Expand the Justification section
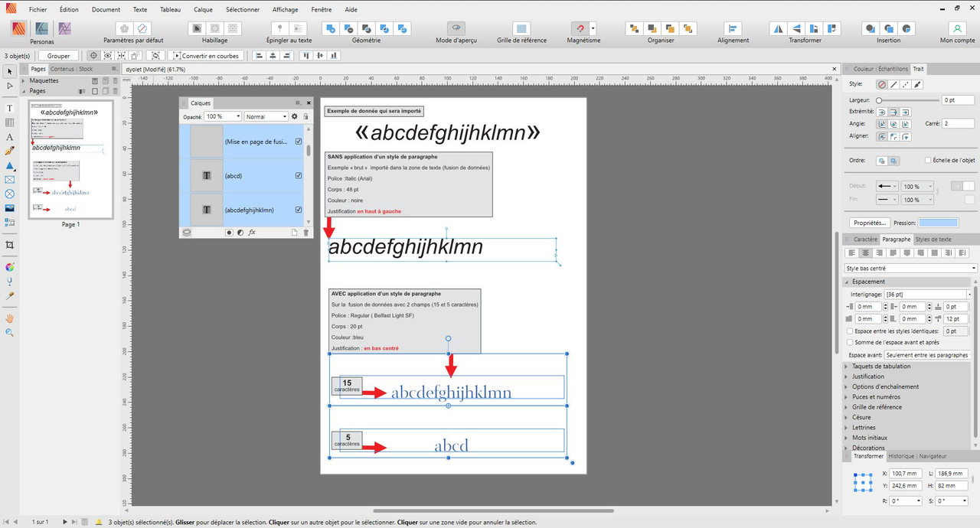Screen dimensions: 980x528 click(x=848, y=376)
